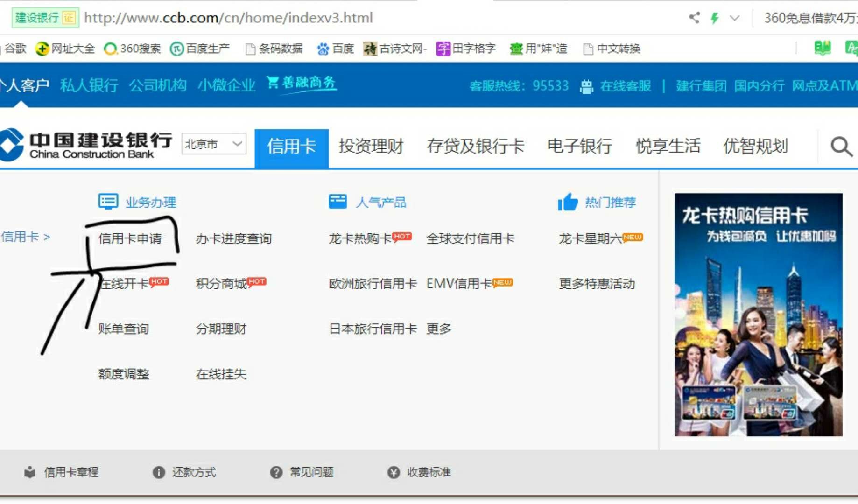Click the 人气产品 card icon
Viewport: 858px width, 504px height.
point(338,202)
